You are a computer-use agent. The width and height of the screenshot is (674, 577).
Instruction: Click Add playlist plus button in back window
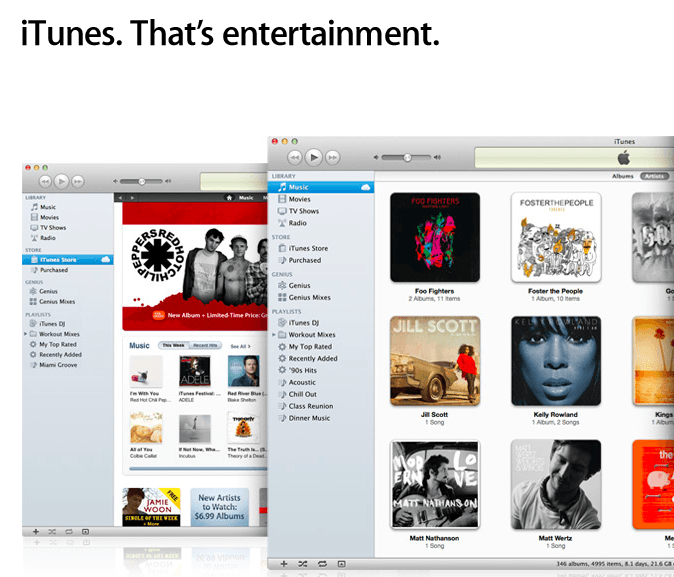click(36, 532)
